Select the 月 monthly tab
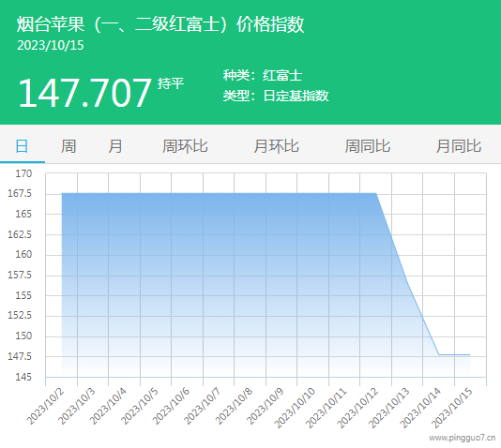 coord(115,146)
